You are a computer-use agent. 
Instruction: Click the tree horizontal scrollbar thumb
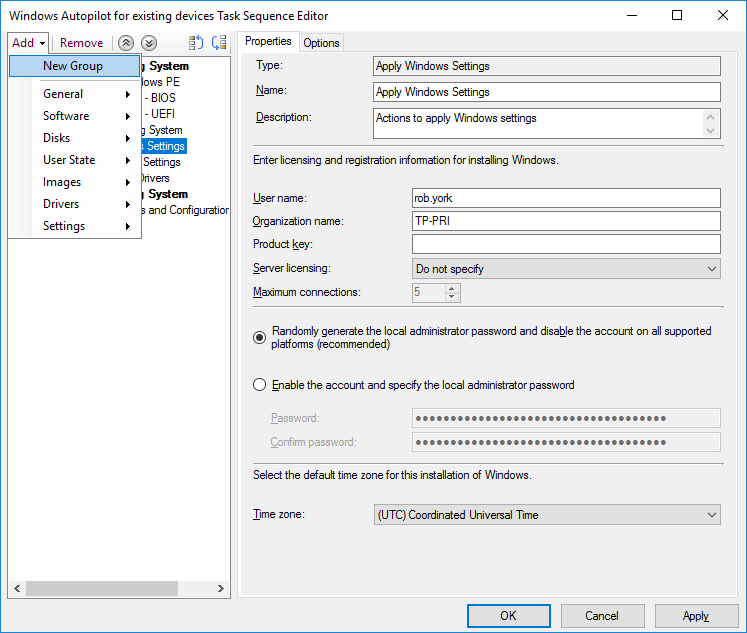coord(102,588)
